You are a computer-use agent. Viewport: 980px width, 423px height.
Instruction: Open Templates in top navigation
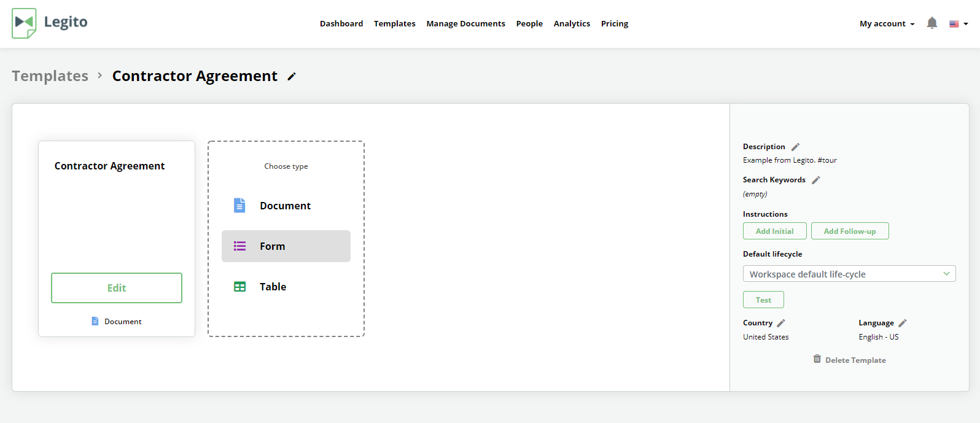(x=395, y=24)
